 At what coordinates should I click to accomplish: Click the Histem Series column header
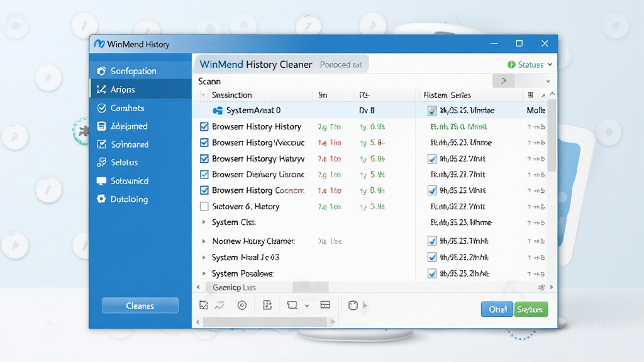click(447, 96)
